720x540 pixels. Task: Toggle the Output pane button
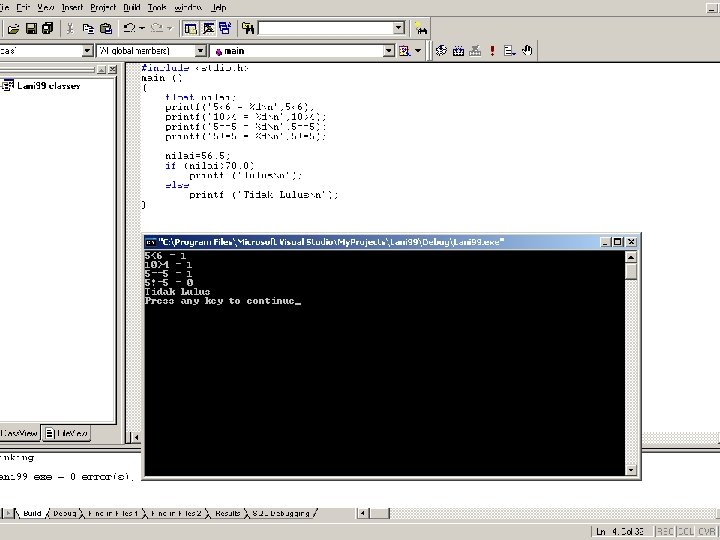pyautogui.click(x=208, y=28)
